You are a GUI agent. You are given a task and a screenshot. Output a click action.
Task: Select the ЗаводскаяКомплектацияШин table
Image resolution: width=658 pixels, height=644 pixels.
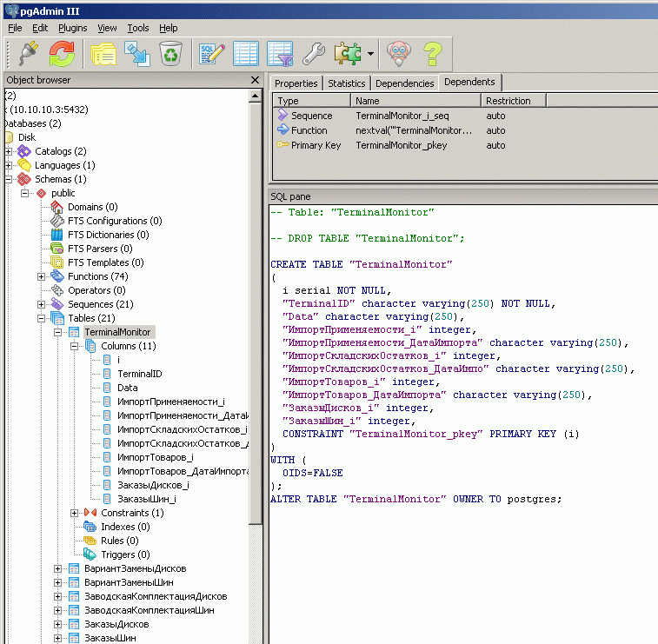(x=149, y=610)
